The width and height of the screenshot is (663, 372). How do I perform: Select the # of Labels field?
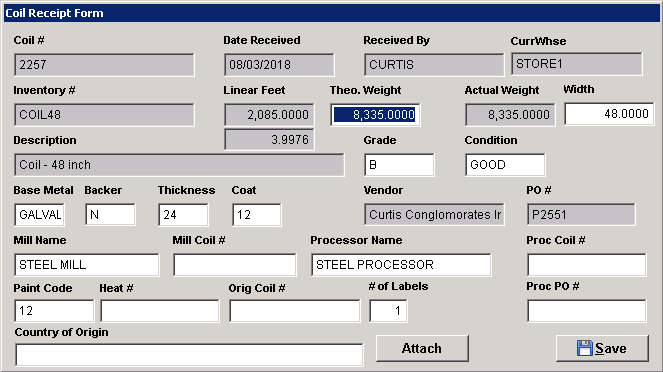388,311
